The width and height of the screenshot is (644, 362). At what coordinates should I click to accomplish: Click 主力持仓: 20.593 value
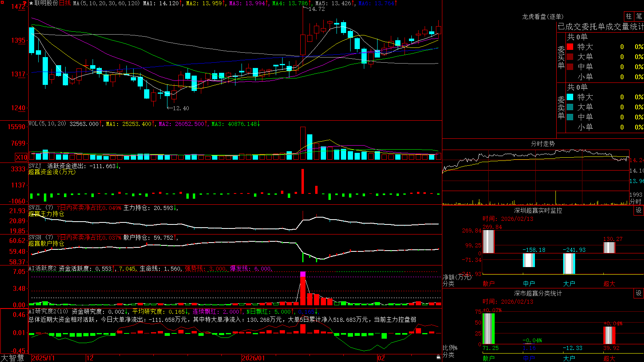[x=150, y=208]
